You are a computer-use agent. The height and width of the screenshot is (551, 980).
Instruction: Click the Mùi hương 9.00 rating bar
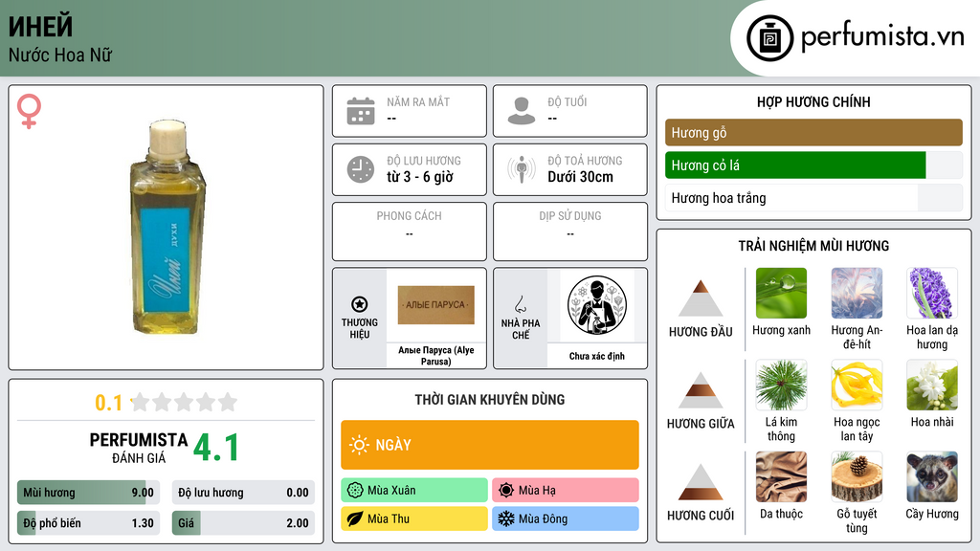pos(88,493)
